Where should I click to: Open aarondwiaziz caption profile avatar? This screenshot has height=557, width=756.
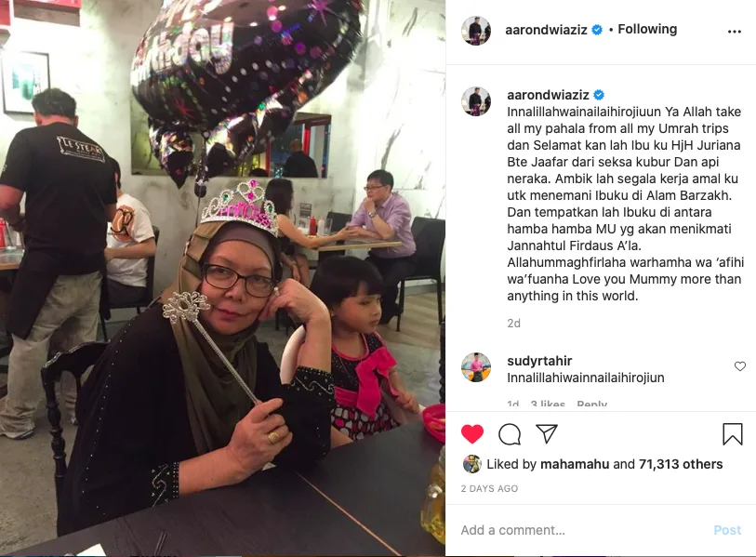[476, 101]
